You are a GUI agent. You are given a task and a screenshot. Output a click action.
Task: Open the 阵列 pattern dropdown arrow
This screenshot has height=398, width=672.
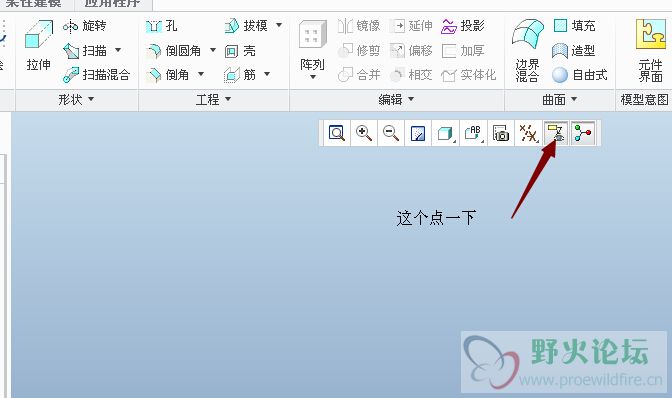point(312,78)
